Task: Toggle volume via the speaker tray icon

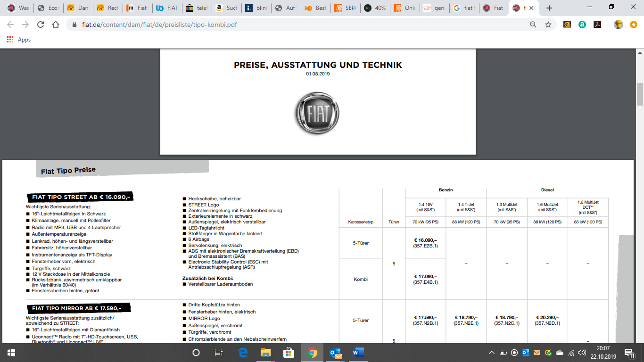Action: [x=582, y=353]
